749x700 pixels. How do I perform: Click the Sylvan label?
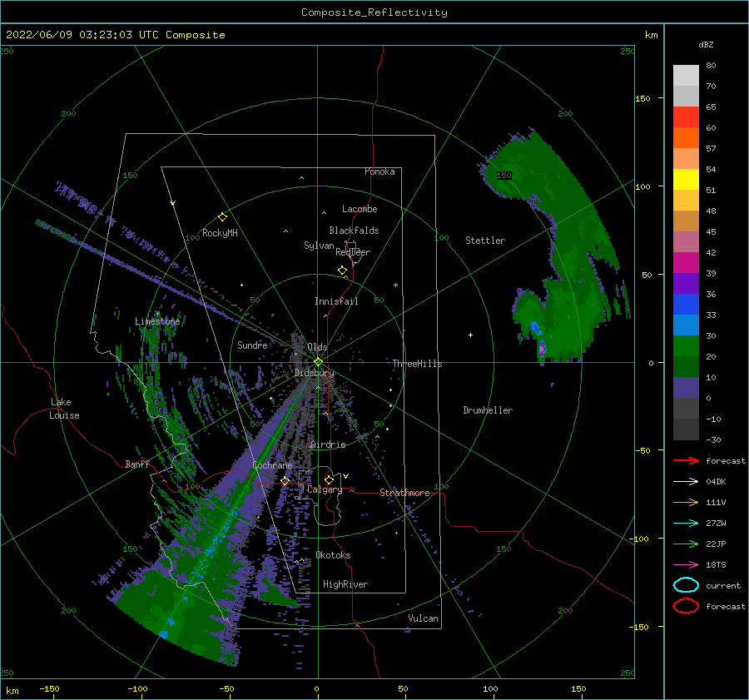coord(319,246)
